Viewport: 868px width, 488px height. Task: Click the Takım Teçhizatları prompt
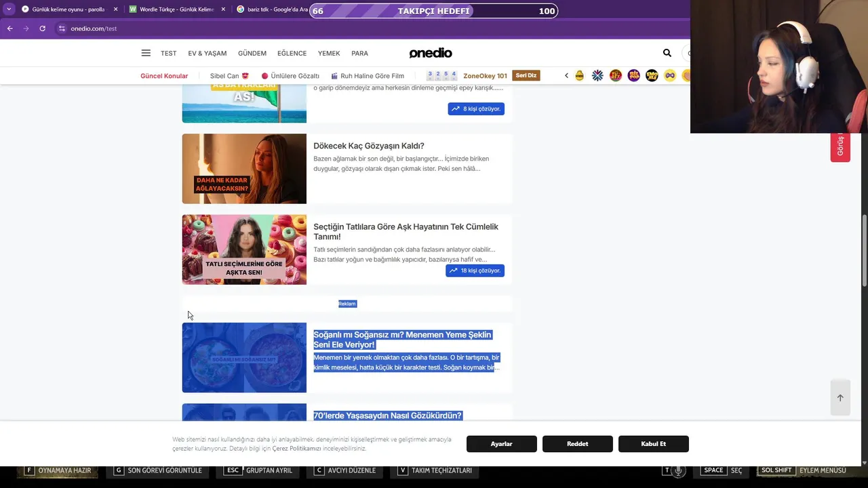[x=435, y=470]
